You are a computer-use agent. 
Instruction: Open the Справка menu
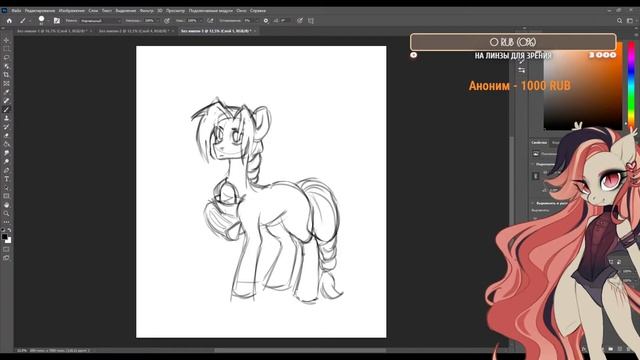[x=258, y=11]
